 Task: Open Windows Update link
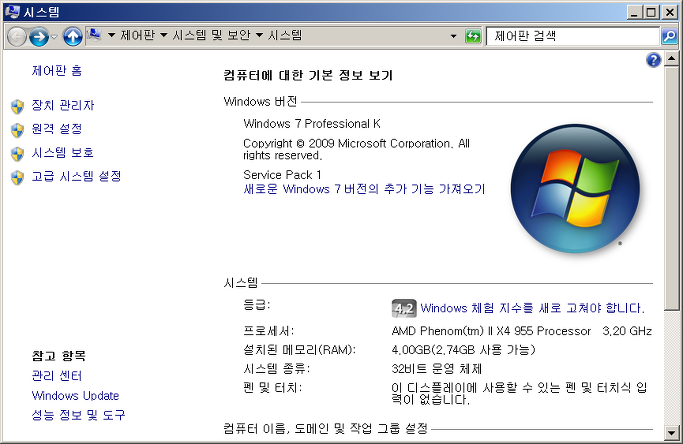click(75, 396)
